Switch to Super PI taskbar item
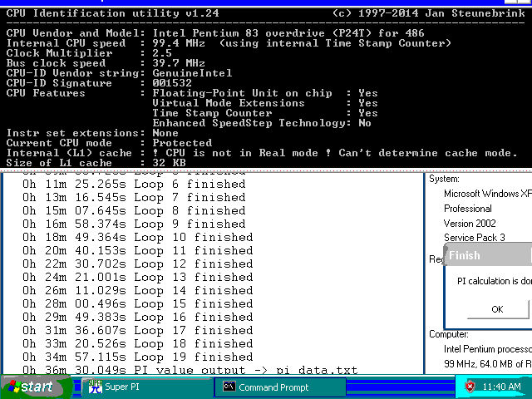Viewport: 532px width, 399px height. pos(146,387)
